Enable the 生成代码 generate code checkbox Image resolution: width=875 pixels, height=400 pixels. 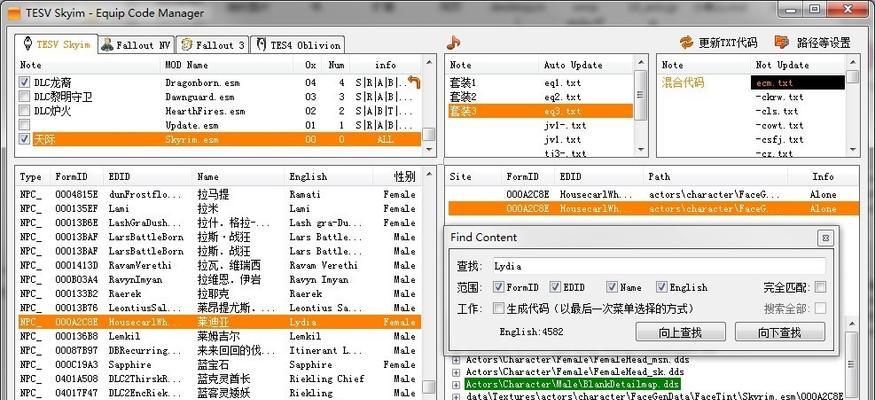pyautogui.click(x=499, y=309)
